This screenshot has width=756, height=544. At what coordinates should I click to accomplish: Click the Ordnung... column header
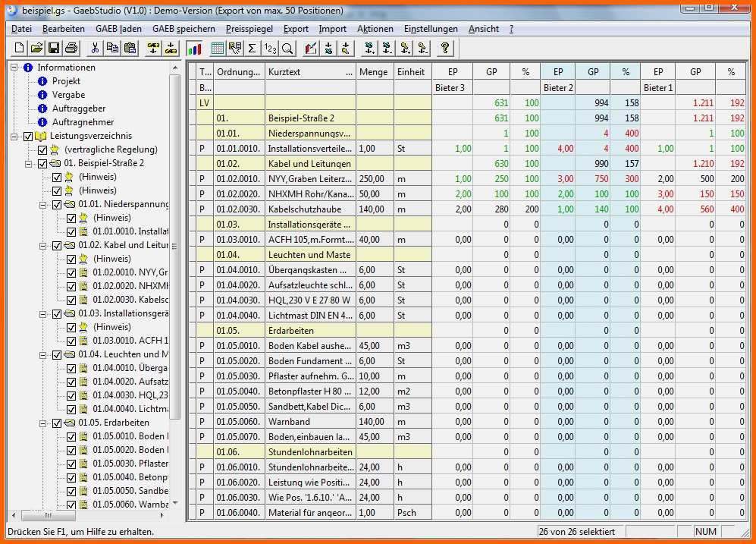pos(239,72)
